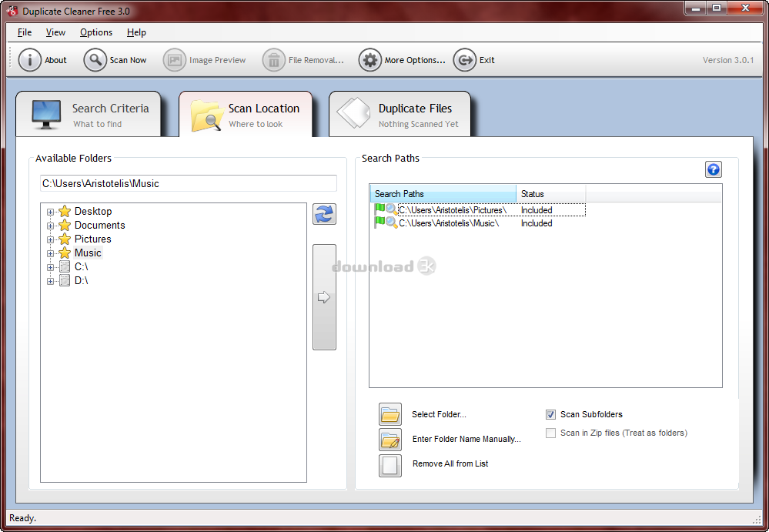769x532 pixels.
Task: Click the Scan Now toolbar label
Action: (128, 60)
